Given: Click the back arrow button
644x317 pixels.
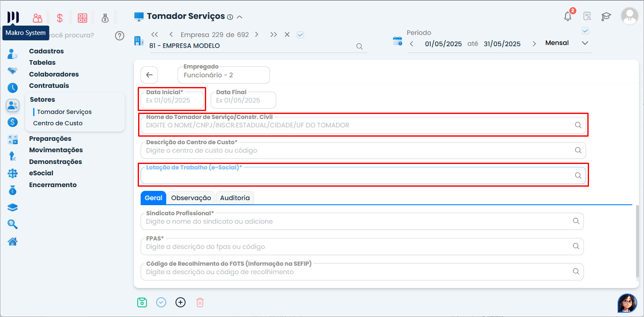Looking at the screenshot, I should coord(149,75).
